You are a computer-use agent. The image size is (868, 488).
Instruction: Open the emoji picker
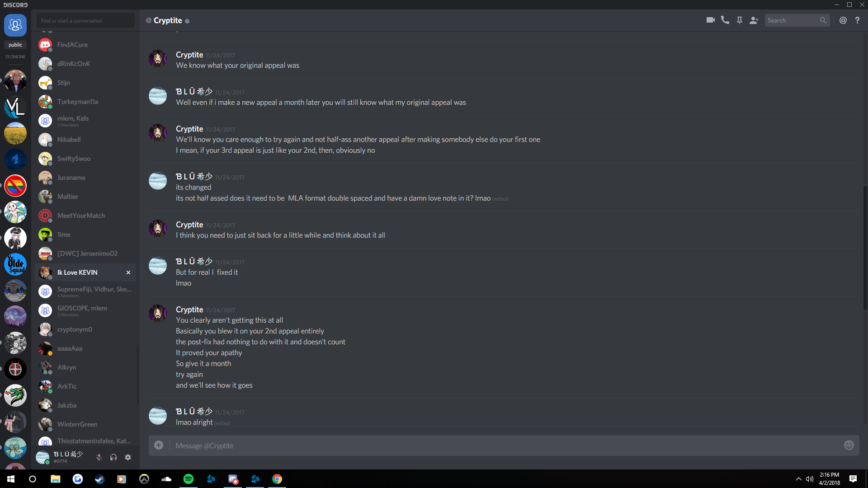pyautogui.click(x=849, y=446)
